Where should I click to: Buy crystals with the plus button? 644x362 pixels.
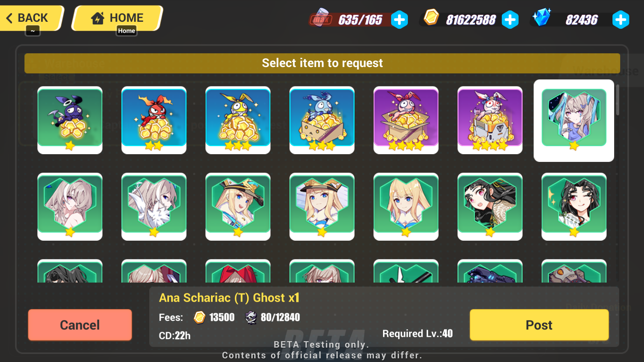[x=621, y=20]
